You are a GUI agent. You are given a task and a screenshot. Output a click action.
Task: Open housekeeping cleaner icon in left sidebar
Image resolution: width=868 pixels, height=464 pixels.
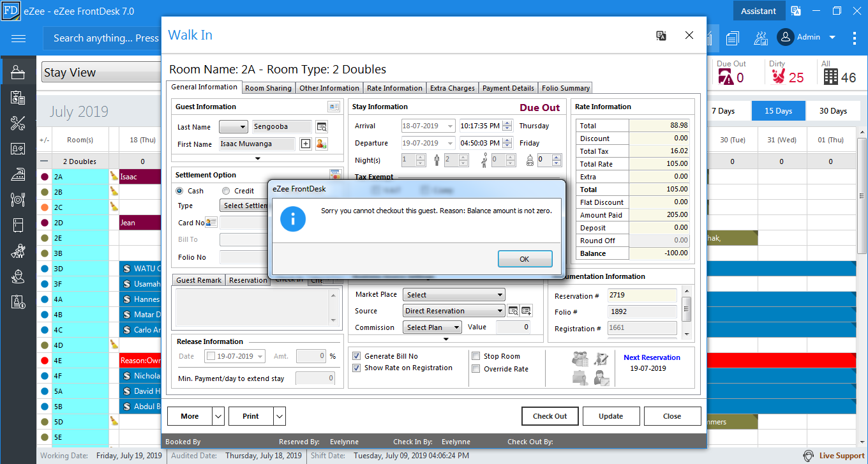[x=18, y=251]
